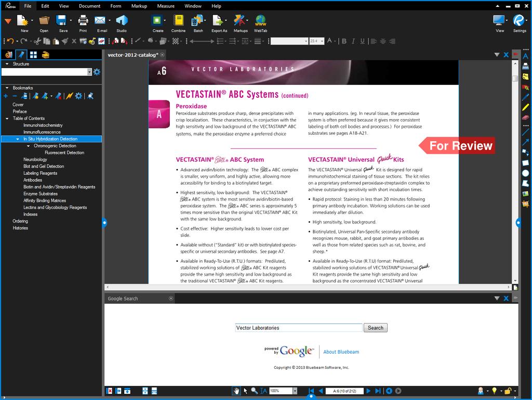Click the Vector Laboratories search field
532x400 pixels.
pos(299,328)
